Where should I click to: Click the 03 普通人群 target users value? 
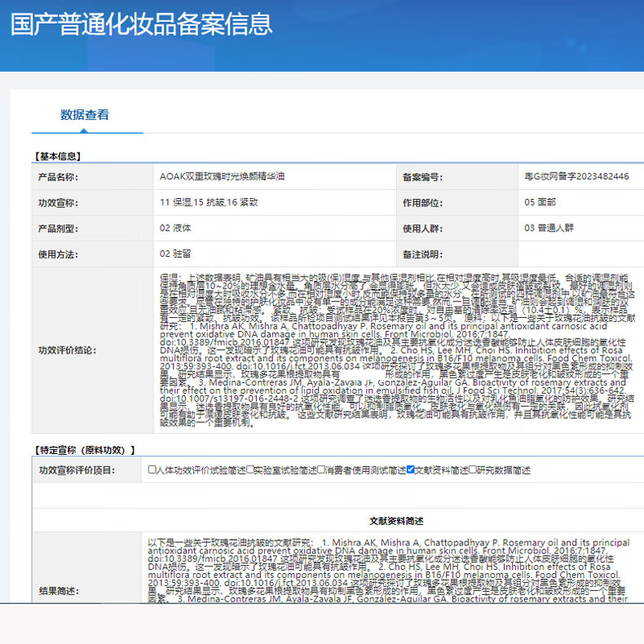coord(549,227)
